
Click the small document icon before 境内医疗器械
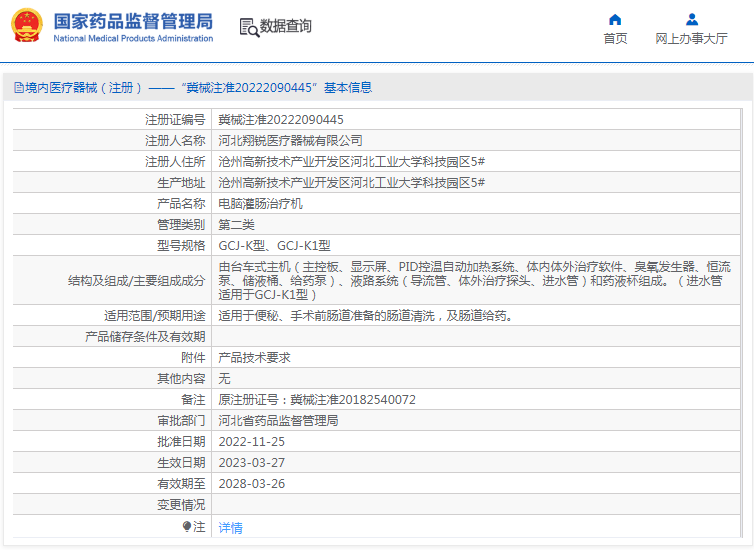[x=18, y=88]
